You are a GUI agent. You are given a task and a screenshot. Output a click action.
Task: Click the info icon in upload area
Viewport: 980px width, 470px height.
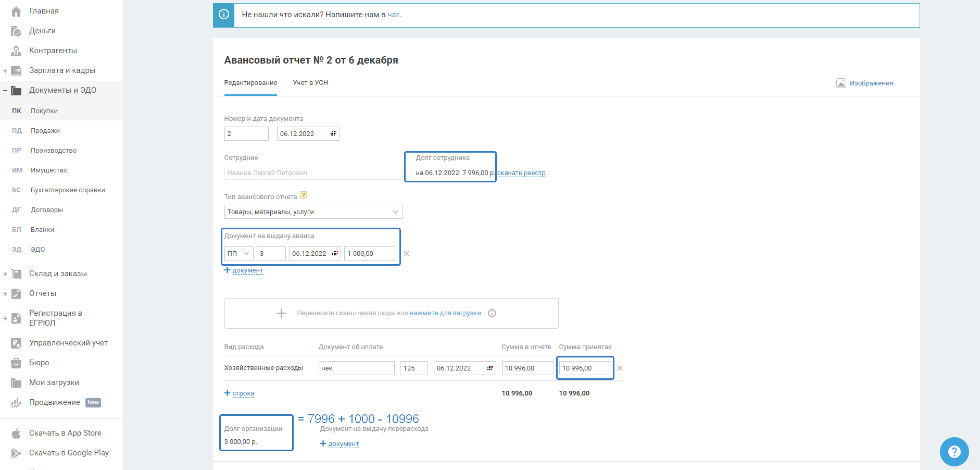pyautogui.click(x=492, y=313)
